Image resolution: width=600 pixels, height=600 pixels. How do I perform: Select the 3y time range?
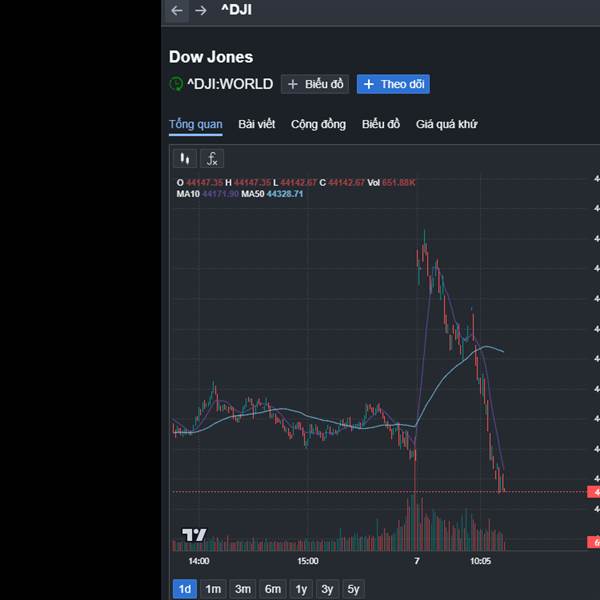tap(327, 589)
